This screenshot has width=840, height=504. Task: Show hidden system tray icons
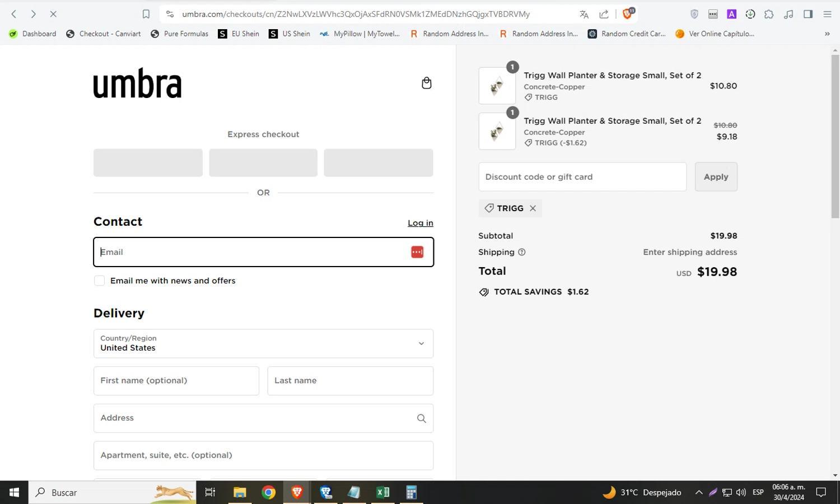699,492
